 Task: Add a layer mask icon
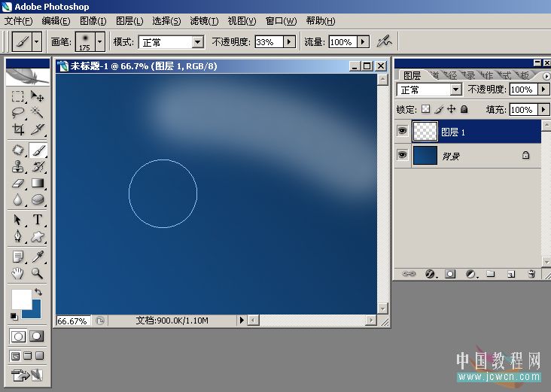450,274
